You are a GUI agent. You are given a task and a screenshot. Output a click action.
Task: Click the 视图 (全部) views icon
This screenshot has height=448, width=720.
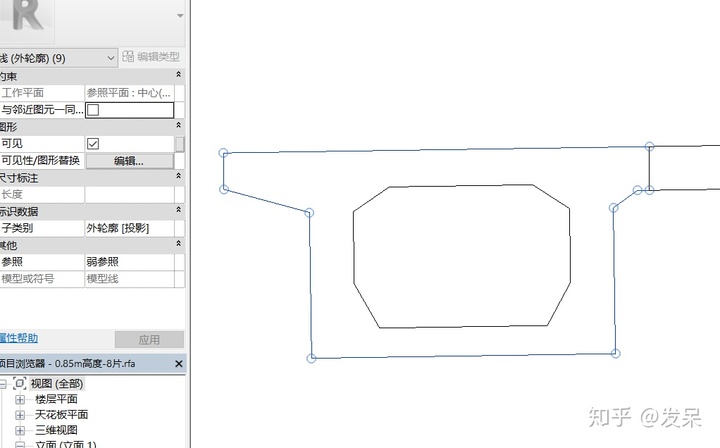[x=20, y=383]
